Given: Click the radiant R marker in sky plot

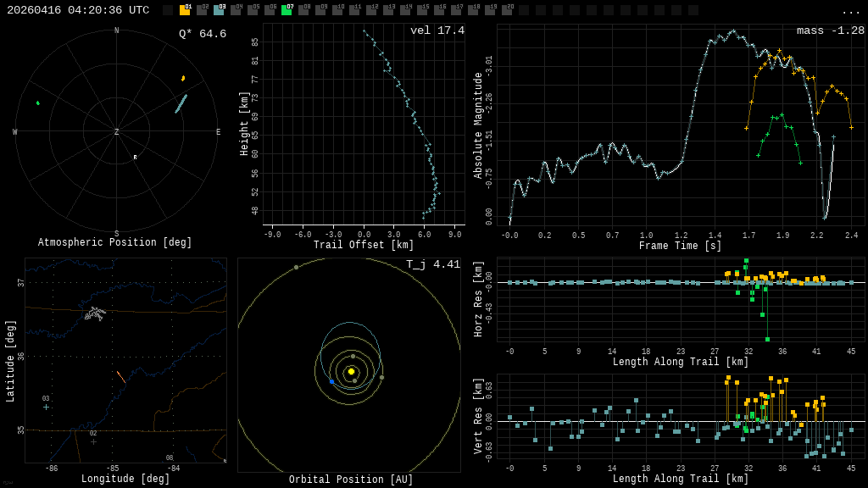Looking at the screenshot, I should click(x=135, y=158).
